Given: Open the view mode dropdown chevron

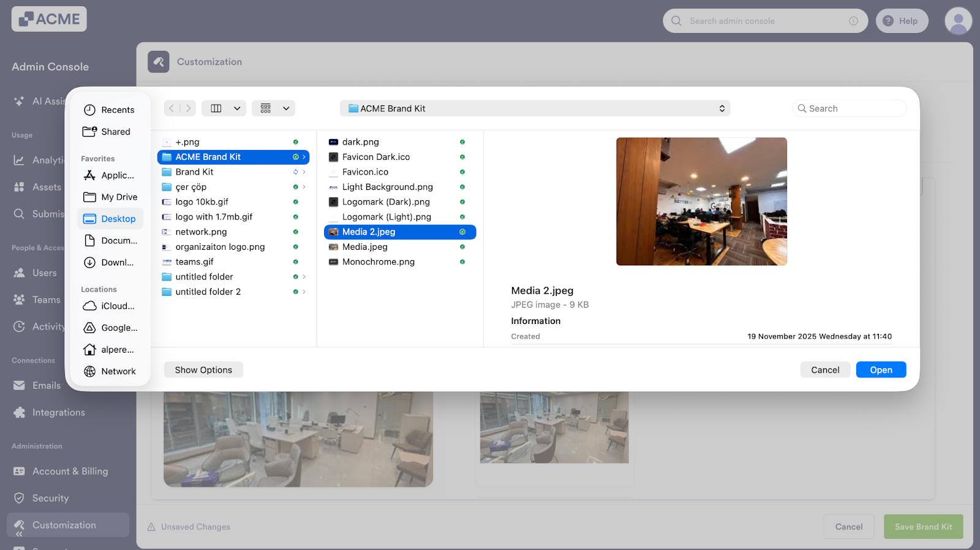Looking at the screenshot, I should pyautogui.click(x=237, y=108).
